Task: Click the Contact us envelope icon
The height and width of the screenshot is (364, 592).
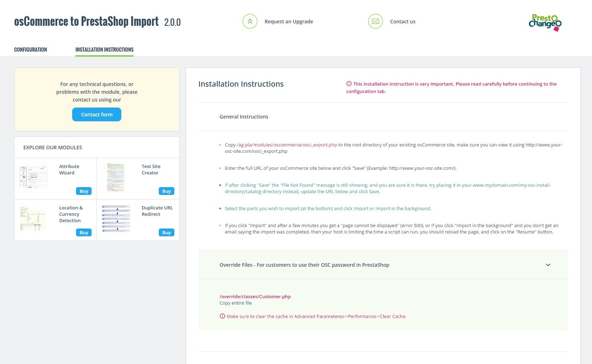Action: [375, 21]
